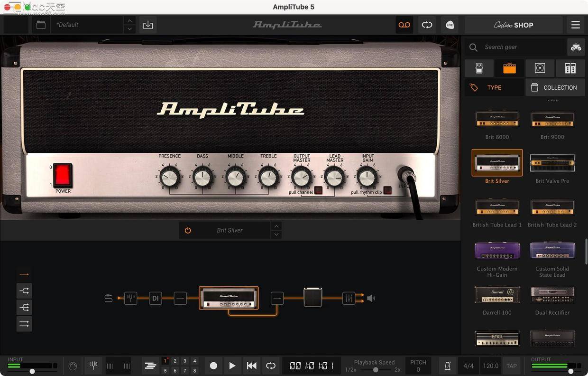Select preset slot 1
Screen dimensions: 588x376
165,361
